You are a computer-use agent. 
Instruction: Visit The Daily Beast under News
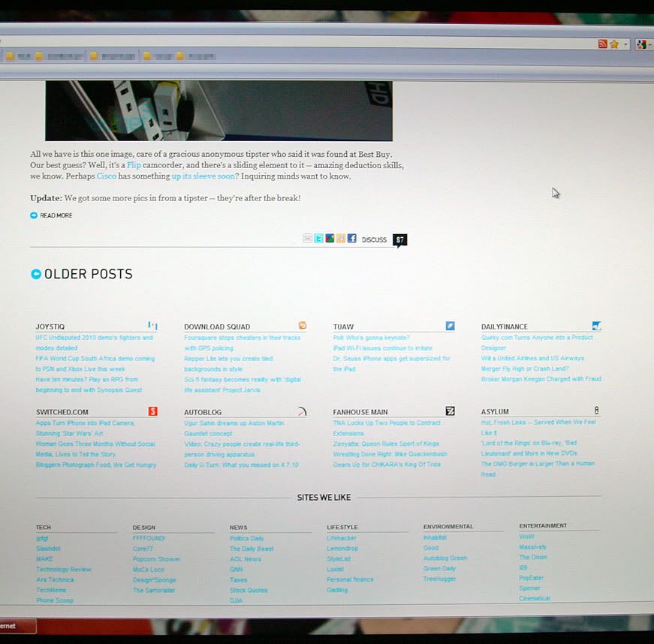[252, 549]
